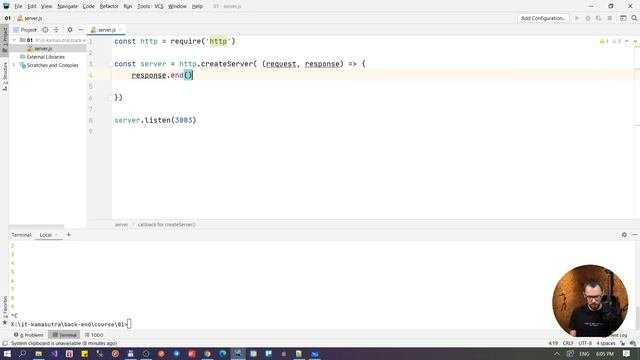Click the Favorites vertical tool window tab
The height and width of the screenshot is (360, 640).
4,311
